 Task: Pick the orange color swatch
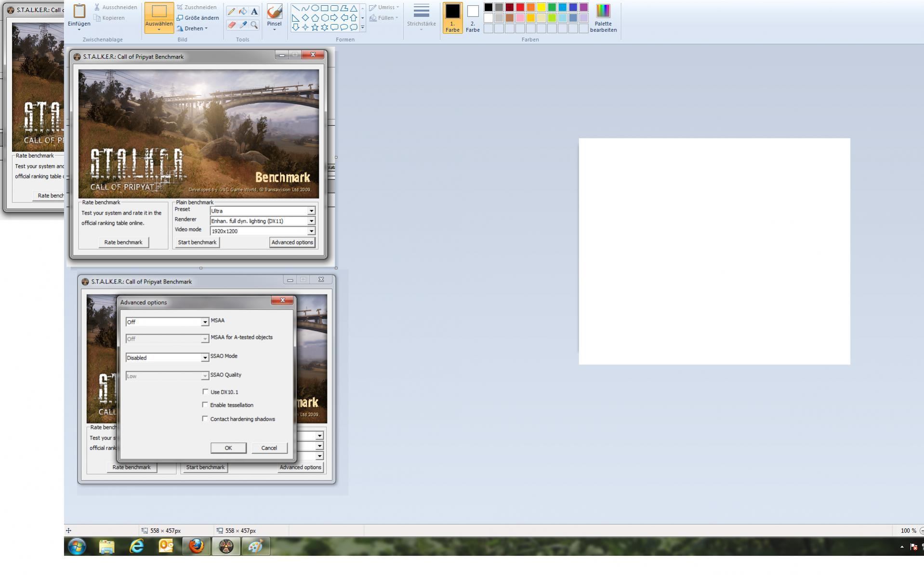(x=531, y=7)
